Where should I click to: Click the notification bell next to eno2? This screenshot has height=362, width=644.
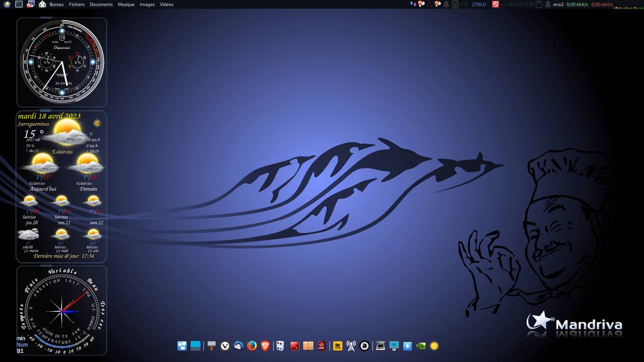pos(548,4)
